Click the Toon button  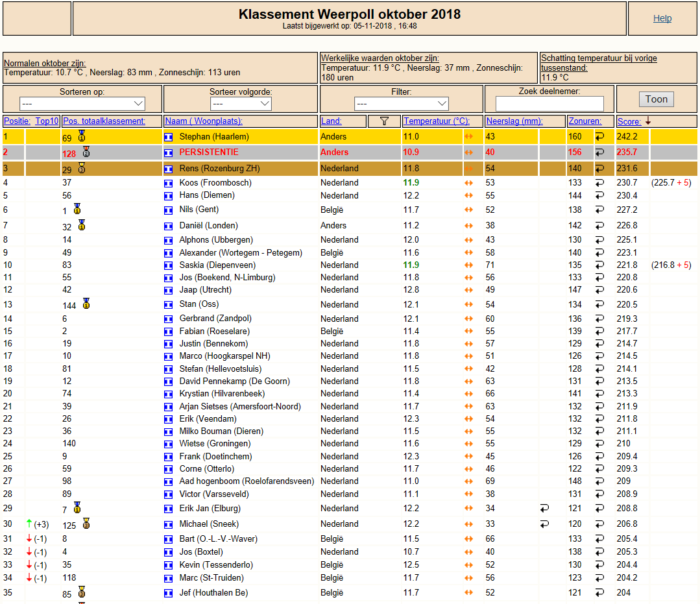pyautogui.click(x=657, y=99)
